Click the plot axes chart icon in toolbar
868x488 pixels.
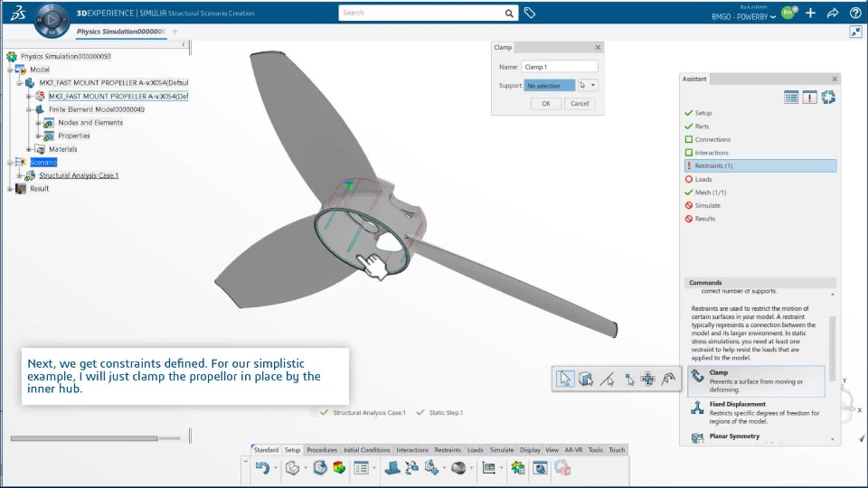coord(489,468)
